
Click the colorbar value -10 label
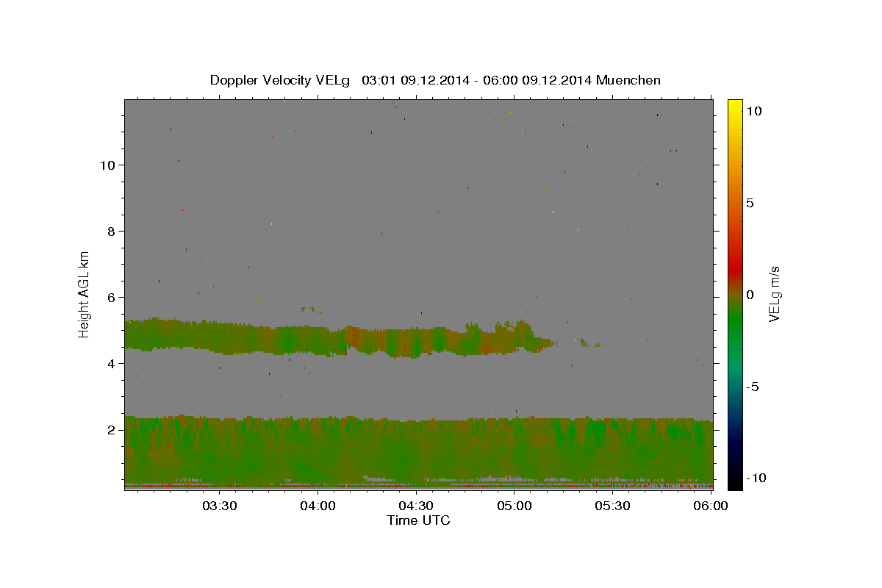click(756, 478)
